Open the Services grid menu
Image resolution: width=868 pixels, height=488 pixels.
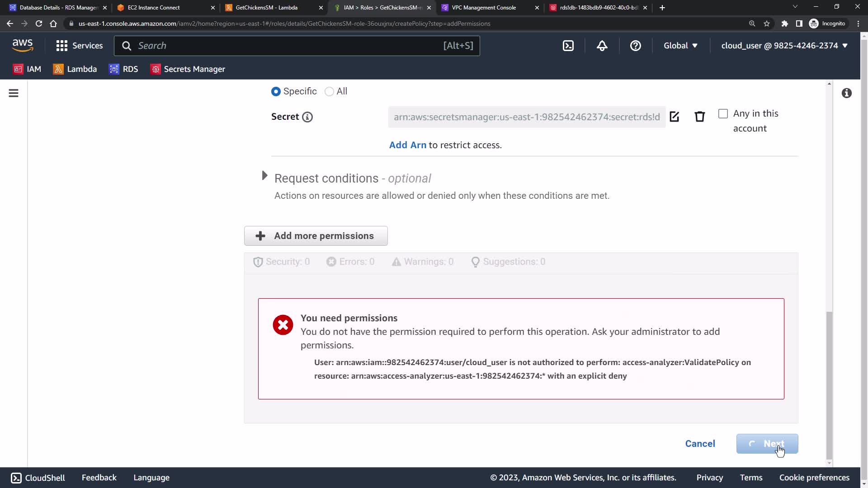pyautogui.click(x=79, y=46)
